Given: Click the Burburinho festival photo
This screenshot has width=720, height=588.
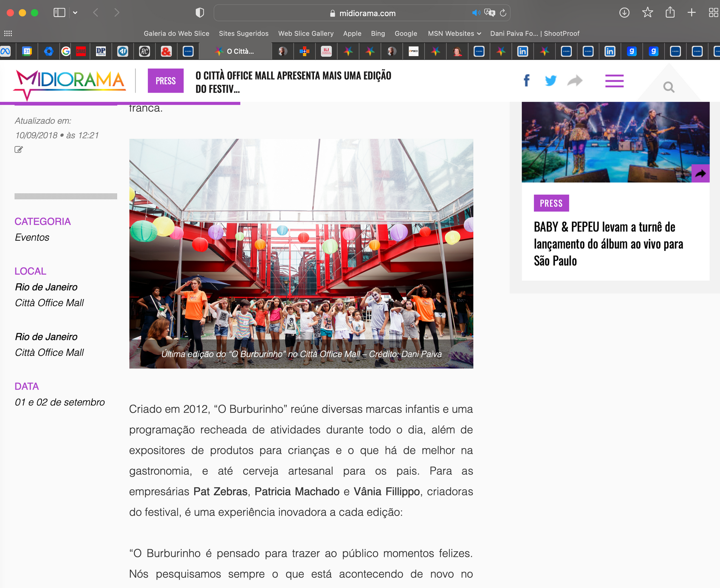Looking at the screenshot, I should coord(301,253).
